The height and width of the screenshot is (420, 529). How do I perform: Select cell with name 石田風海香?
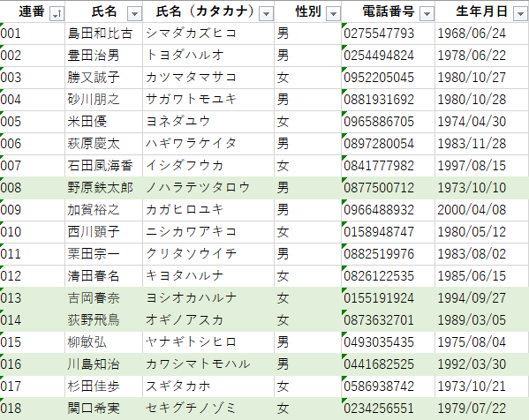[x=104, y=166]
